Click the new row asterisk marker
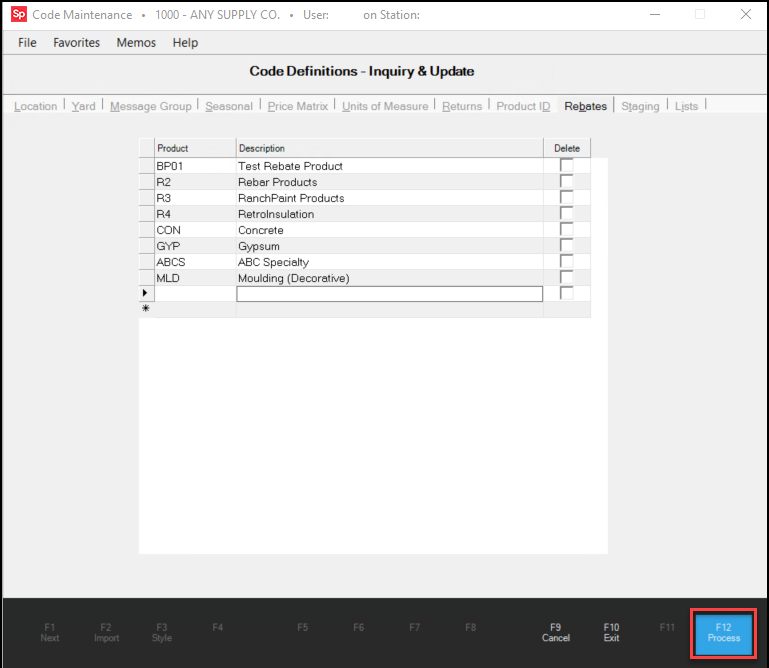Image resolution: width=769 pixels, height=668 pixels. tap(146, 309)
